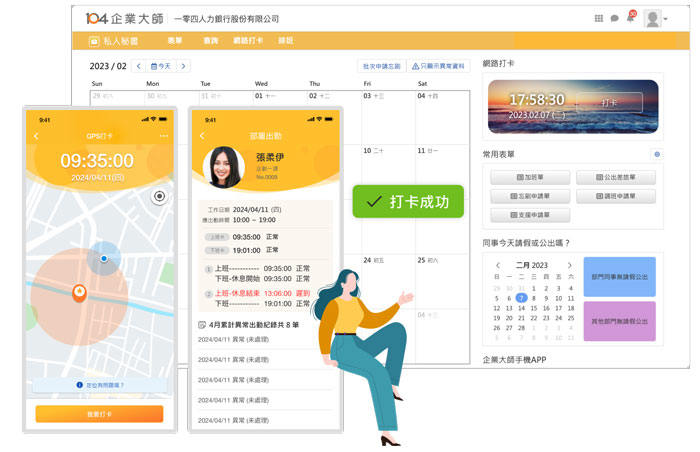Click the green 打卡成功 notification
This screenshot has height=452, width=700.
(408, 202)
